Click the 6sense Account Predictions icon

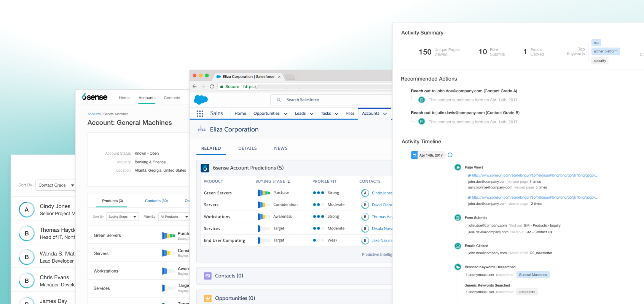(205, 168)
